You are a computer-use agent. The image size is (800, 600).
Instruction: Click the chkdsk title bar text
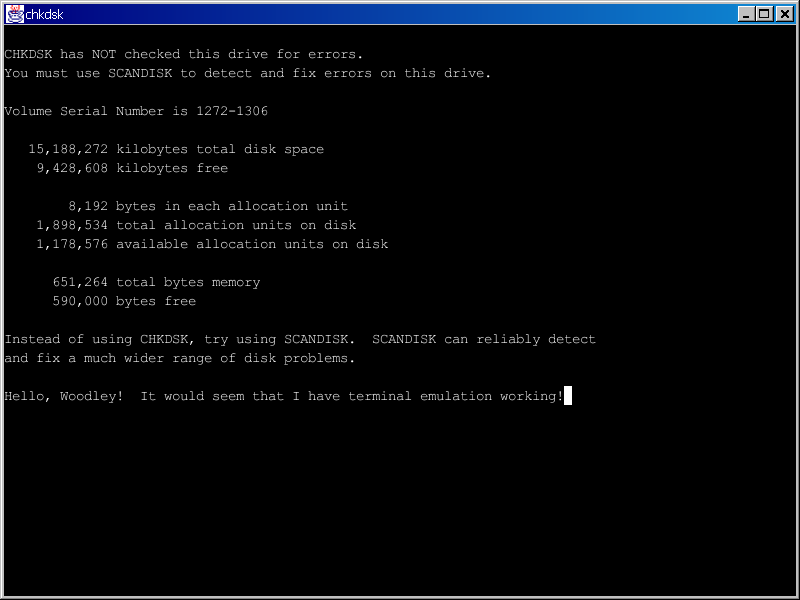[44, 14]
